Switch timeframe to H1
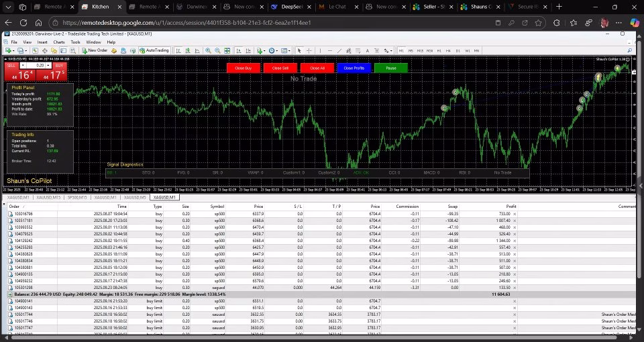Screen dimensions: 644x342 pyautogui.click(x=439, y=50)
